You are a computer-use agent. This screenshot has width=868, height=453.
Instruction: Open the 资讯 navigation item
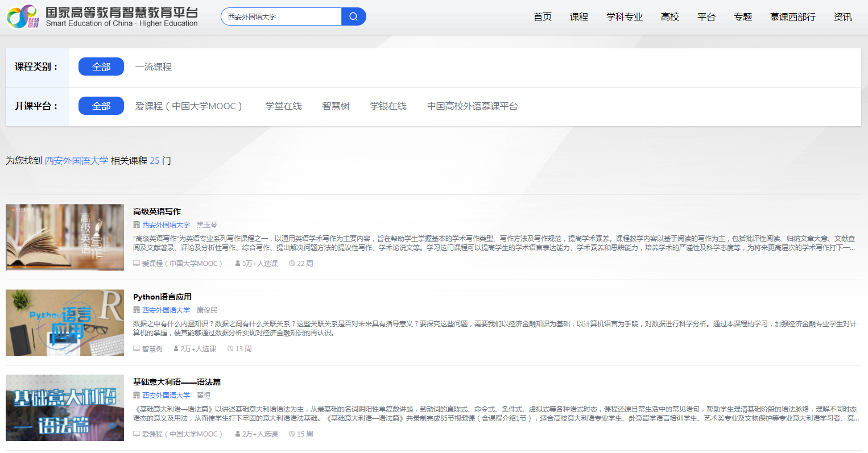843,17
